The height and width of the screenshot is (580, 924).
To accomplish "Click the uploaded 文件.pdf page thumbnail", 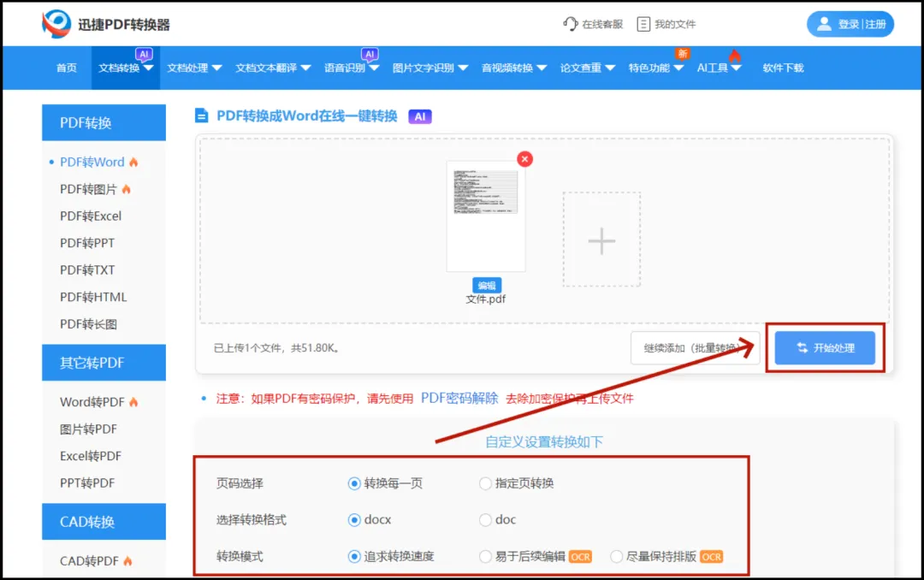I will point(486,216).
